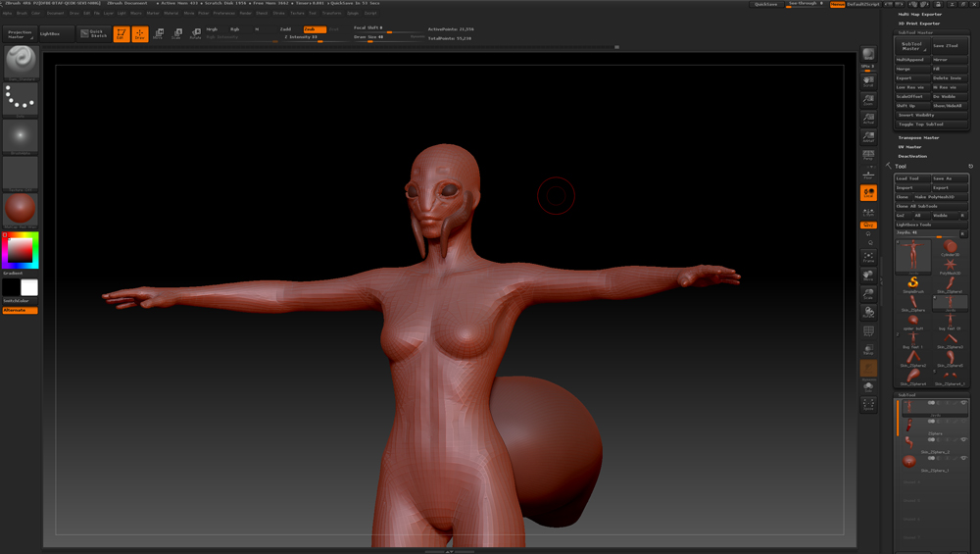
Task: Toggle the Local symmetry button
Action: point(868,193)
